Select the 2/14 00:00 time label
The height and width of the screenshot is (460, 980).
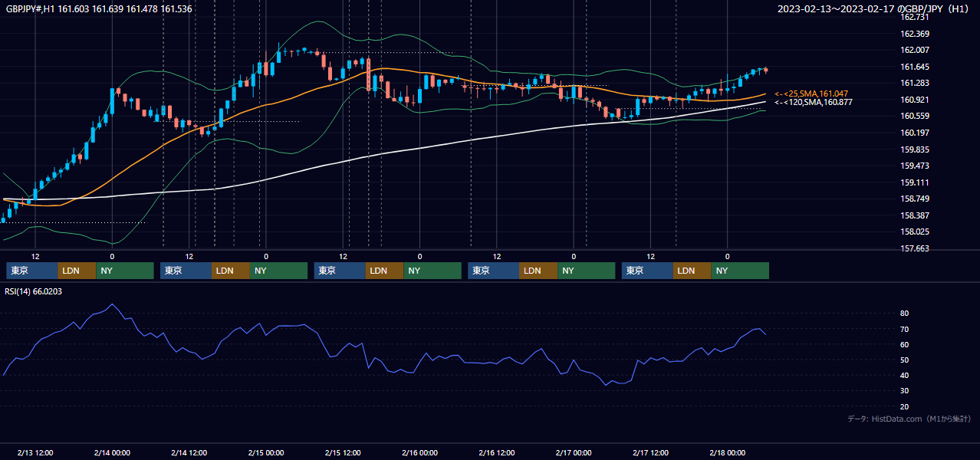112,452
